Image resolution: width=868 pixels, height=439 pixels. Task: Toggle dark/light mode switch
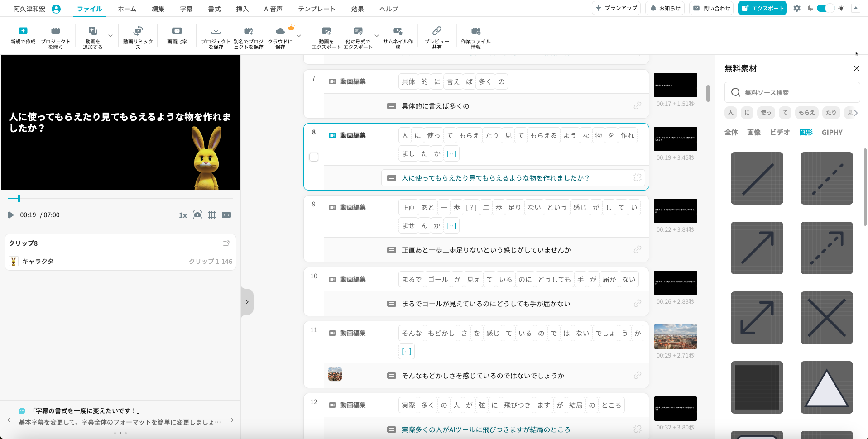[825, 8]
